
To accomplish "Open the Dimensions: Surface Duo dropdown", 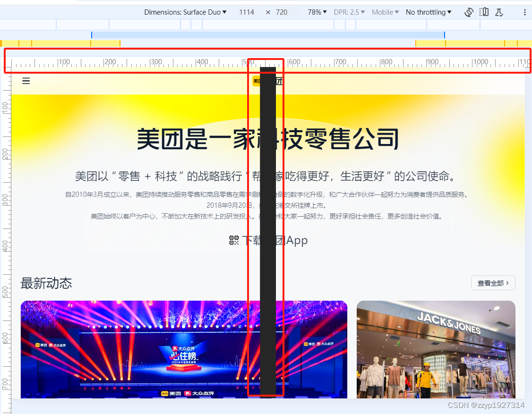I will [x=185, y=12].
